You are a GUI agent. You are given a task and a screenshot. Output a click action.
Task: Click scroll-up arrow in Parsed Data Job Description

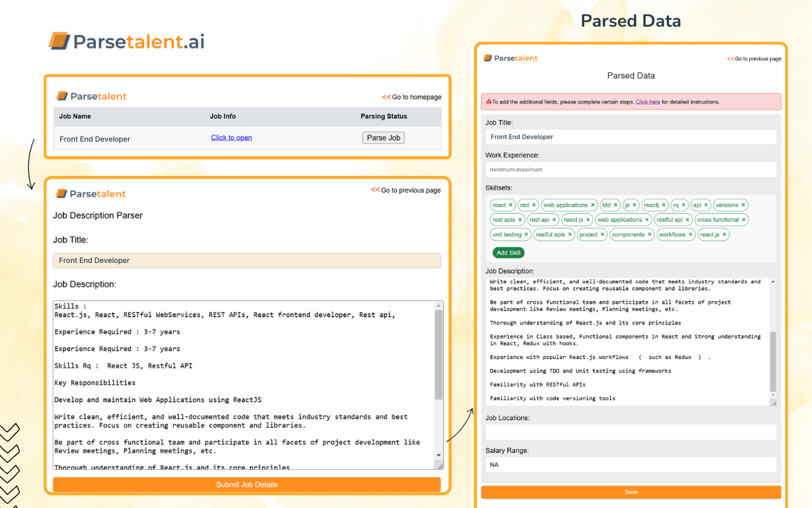[773, 282]
